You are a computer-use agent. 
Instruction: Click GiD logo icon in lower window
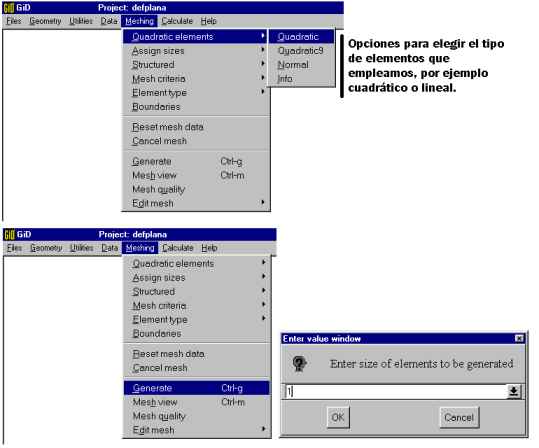click(x=9, y=234)
